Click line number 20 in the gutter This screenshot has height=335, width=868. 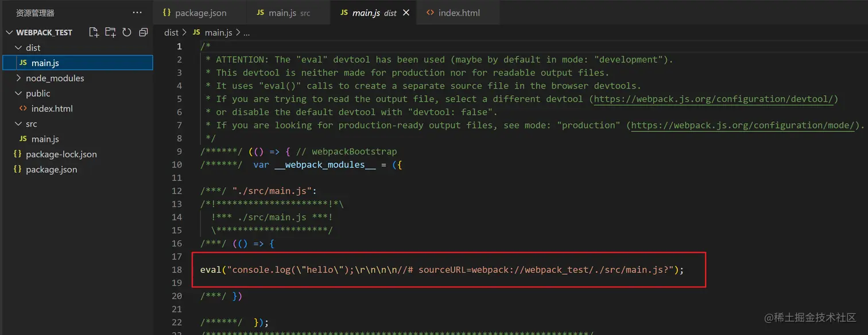click(176, 296)
